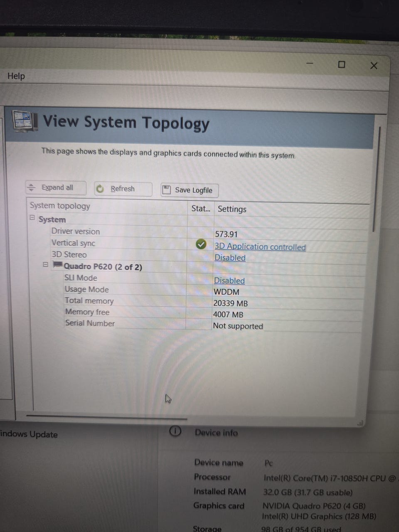This screenshot has height=532, width=399.
Task: Select the Total memory row
Action: 213,302
